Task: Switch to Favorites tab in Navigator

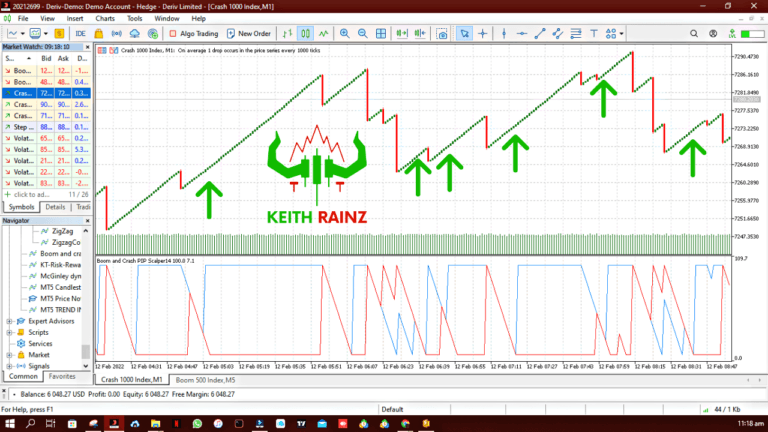Action: (x=62, y=377)
